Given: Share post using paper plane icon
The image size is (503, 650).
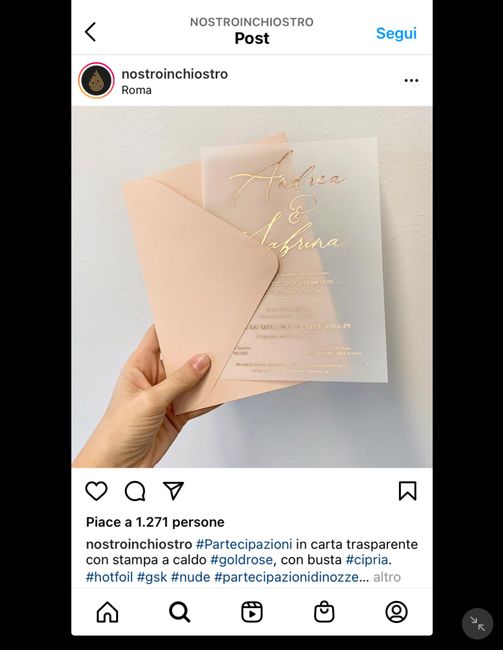Looking at the screenshot, I should click(x=173, y=491).
